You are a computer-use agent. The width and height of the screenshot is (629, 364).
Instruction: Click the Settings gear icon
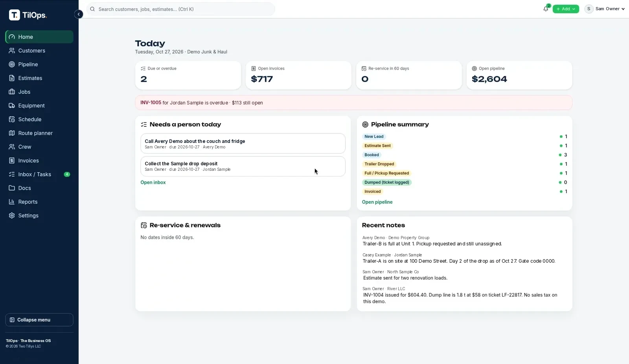click(x=12, y=216)
